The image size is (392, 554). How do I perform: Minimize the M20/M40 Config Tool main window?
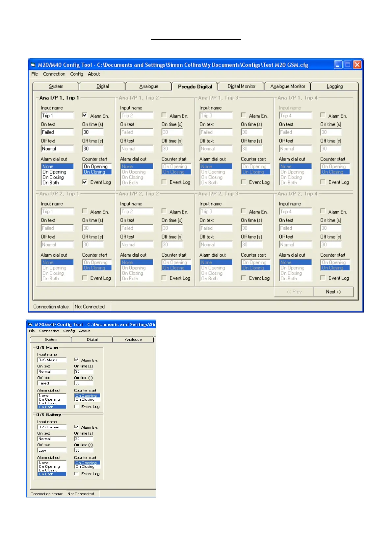tap(338, 65)
